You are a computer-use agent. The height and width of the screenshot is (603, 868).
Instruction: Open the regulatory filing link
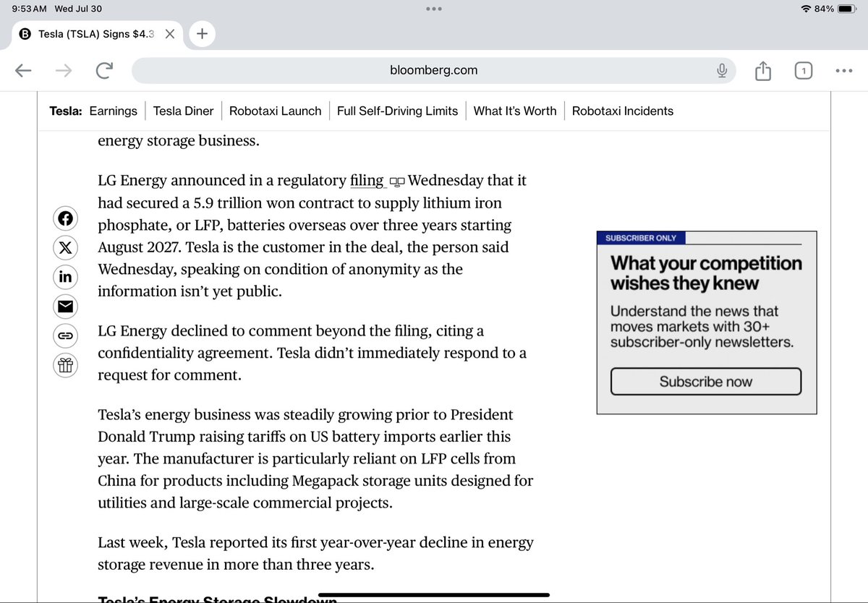pos(367,180)
